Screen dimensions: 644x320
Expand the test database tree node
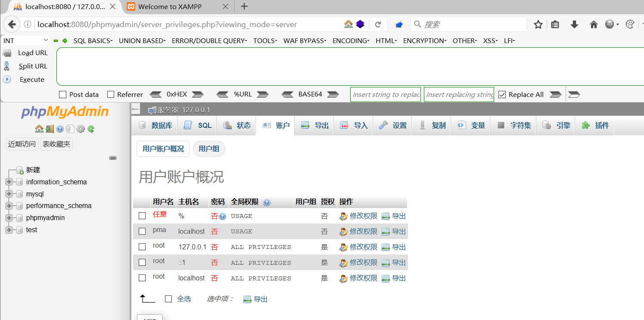(x=9, y=230)
